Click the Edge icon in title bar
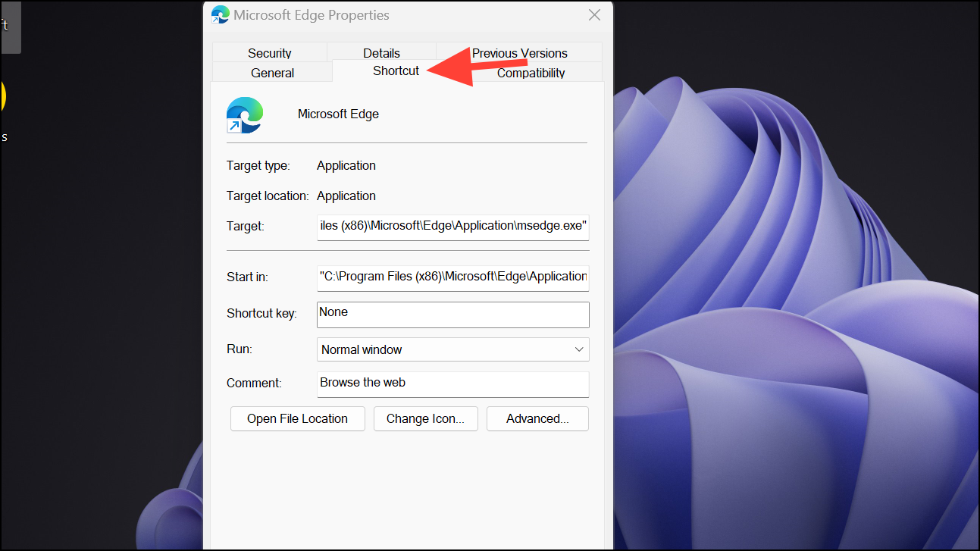Screen dimensions: 980x551 pyautogui.click(x=221, y=14)
